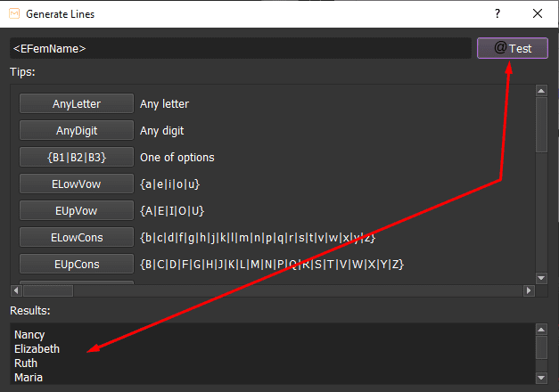Viewport: 559px width, 392px height.
Task: Insert the AnyDigit tip
Action: click(77, 130)
